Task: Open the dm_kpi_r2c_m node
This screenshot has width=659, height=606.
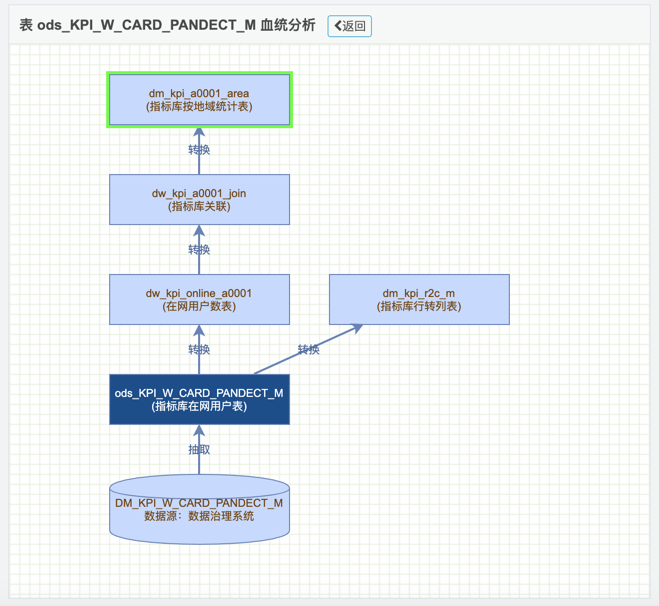Action: [x=419, y=300]
